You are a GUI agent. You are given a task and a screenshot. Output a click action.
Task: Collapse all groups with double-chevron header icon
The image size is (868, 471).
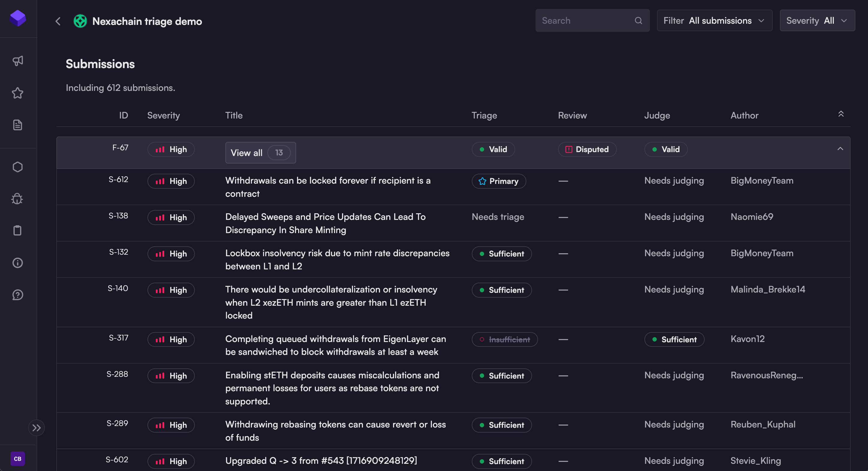coord(841,114)
